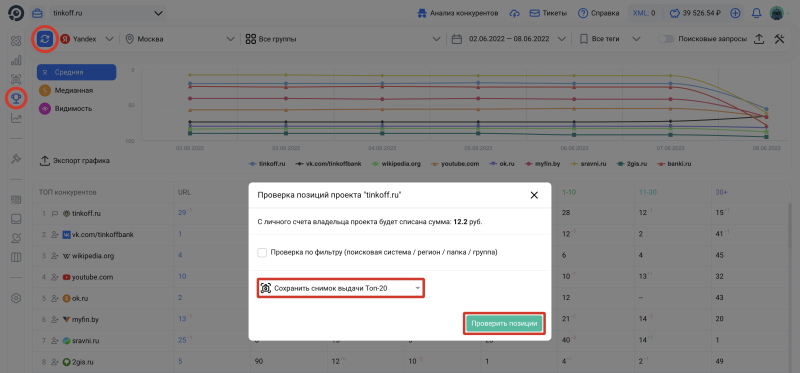Click the plus icon to top up balance
This screenshot has width=800, height=373.
(735, 13)
